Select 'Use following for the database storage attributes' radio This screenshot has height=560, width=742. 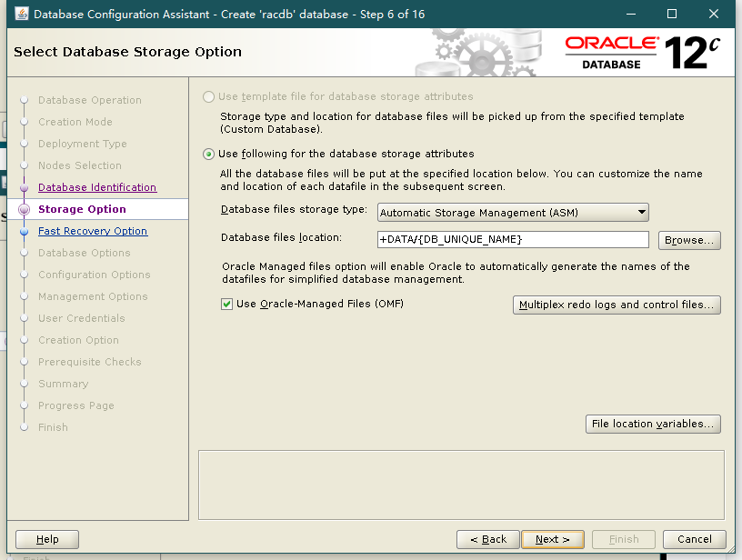208,155
